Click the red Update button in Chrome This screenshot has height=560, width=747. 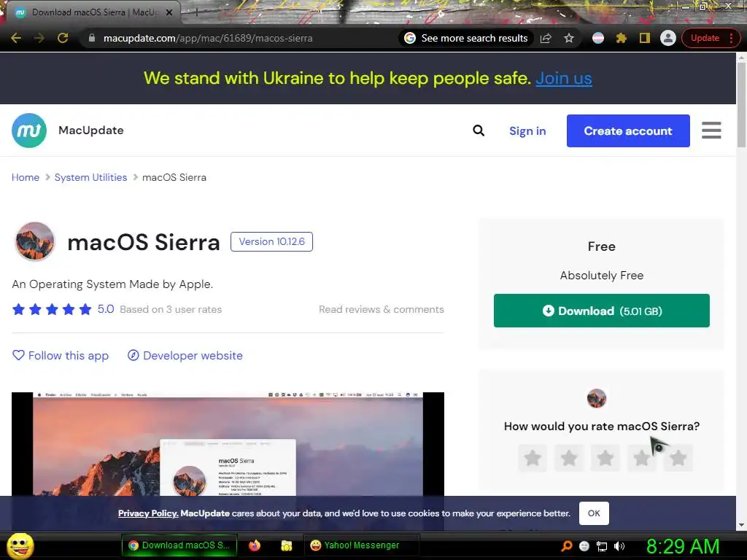pyautogui.click(x=705, y=38)
